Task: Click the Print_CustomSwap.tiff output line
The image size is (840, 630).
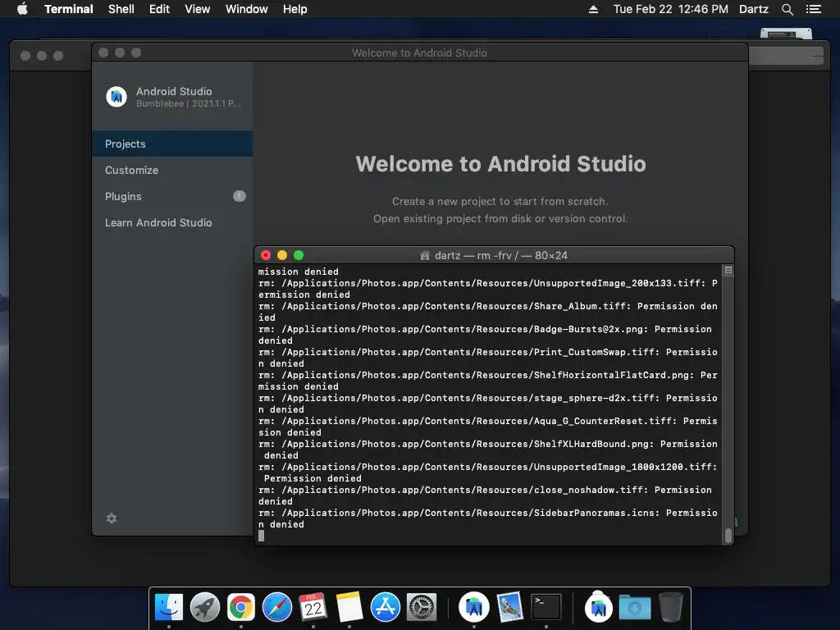Action: tap(487, 358)
